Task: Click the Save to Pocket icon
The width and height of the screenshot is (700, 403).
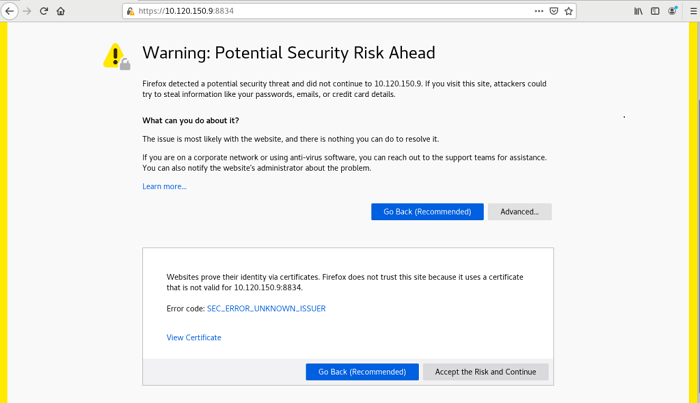Action: point(554,11)
